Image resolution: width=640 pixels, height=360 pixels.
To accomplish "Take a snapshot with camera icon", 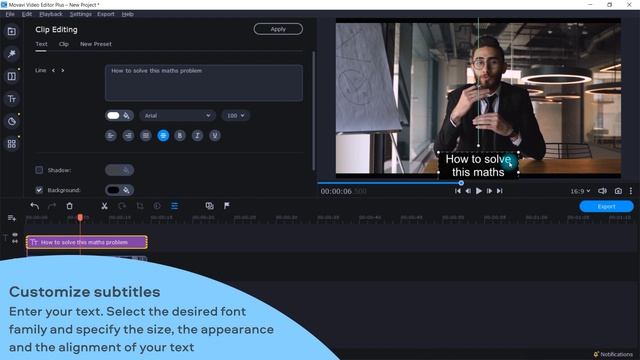I will [x=618, y=191].
